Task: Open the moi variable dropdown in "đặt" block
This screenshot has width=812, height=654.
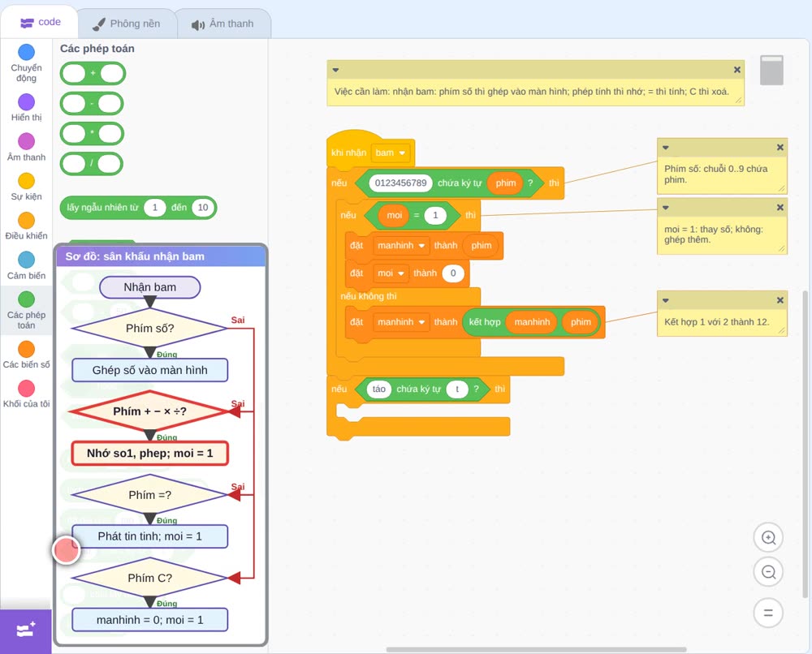Action: tap(391, 273)
